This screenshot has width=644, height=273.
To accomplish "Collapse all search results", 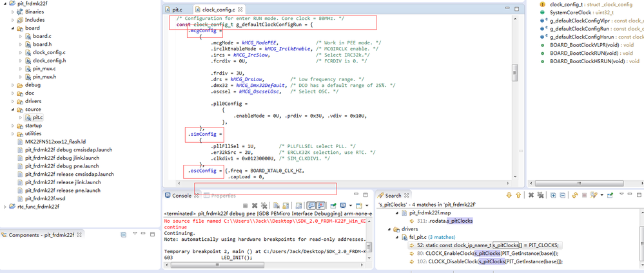I will (x=563, y=195).
